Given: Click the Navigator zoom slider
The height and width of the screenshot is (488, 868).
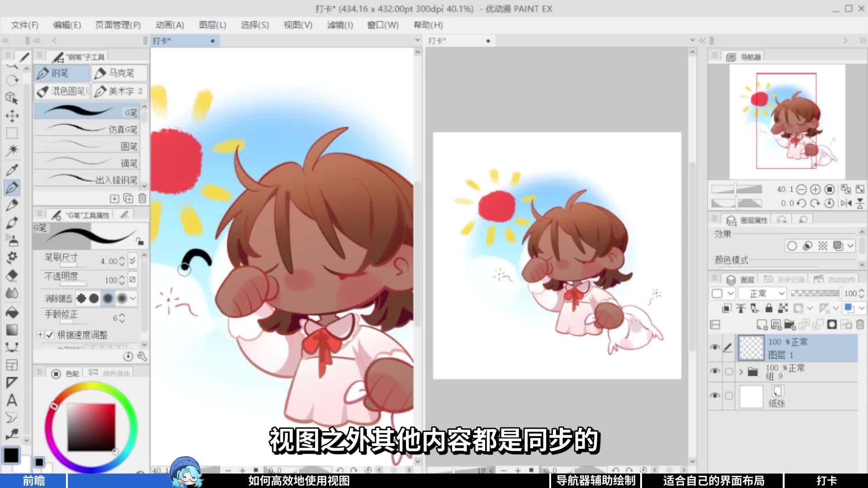Looking at the screenshot, I should point(736,189).
